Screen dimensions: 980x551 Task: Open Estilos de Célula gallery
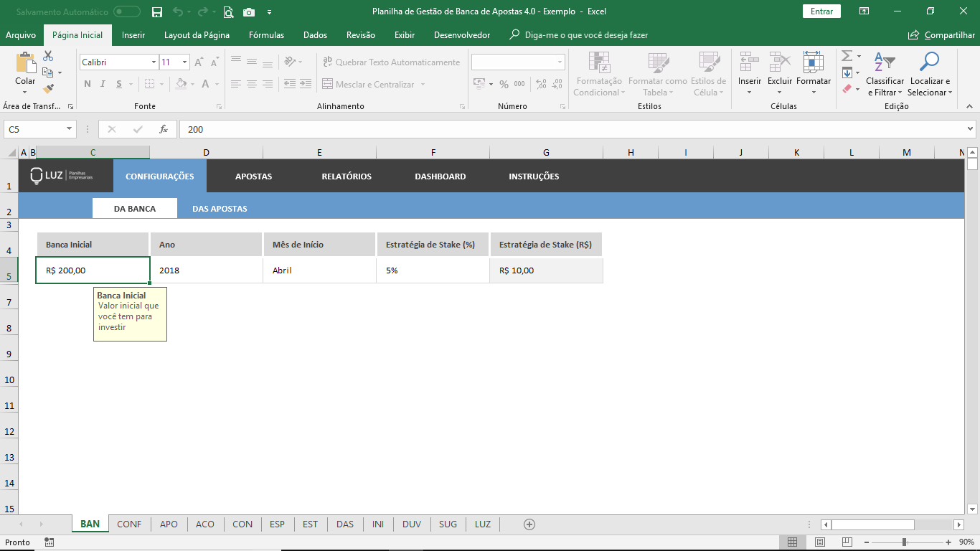[x=709, y=74]
